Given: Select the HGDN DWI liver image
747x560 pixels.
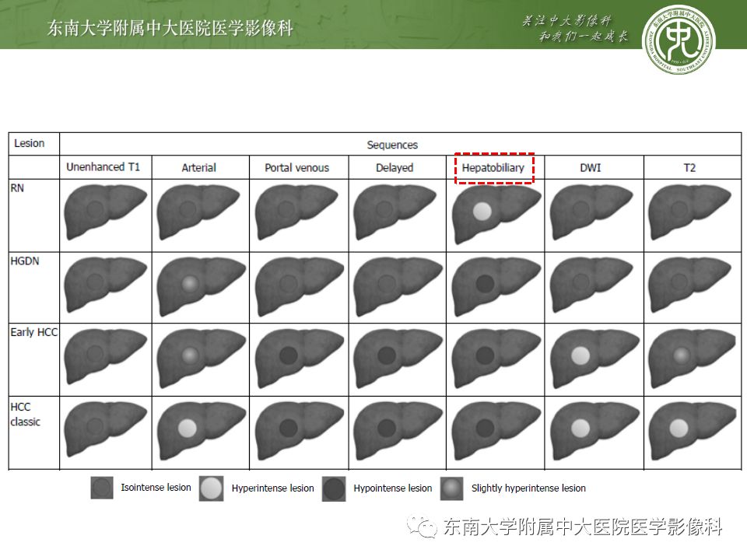Looking at the screenshot, I should coord(591,285).
